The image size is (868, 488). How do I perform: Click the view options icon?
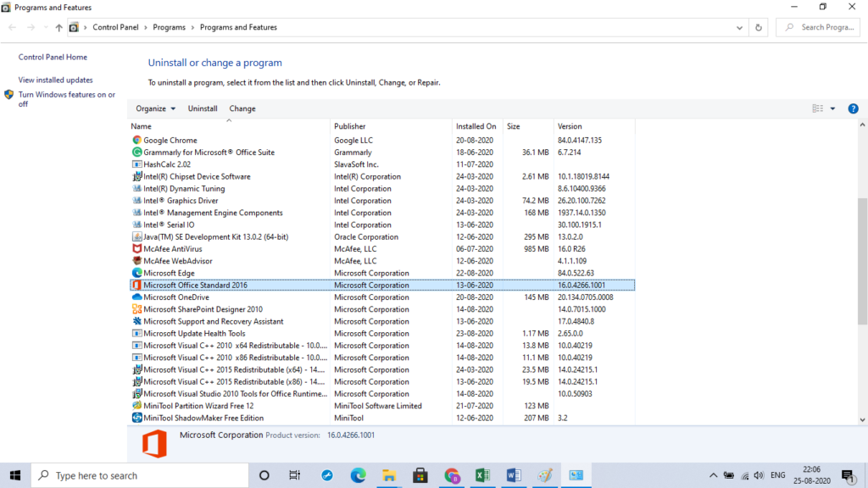[818, 108]
